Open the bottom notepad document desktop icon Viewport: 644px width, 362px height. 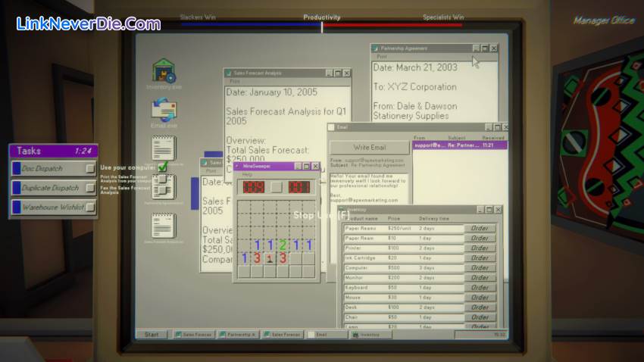click(164, 226)
